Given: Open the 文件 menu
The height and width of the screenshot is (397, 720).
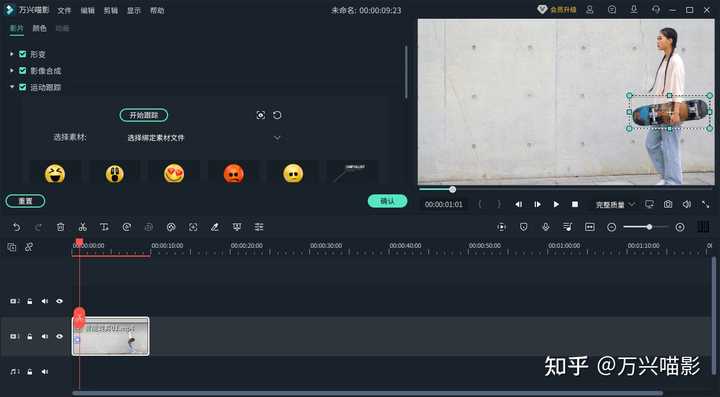Looking at the screenshot, I should tap(64, 10).
